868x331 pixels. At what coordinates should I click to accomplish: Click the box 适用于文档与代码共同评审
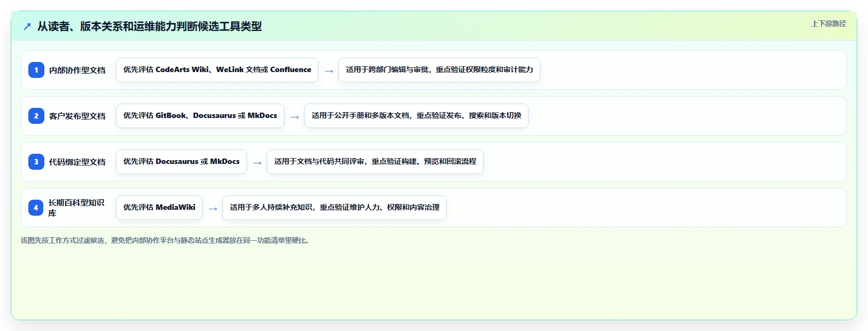(x=375, y=162)
